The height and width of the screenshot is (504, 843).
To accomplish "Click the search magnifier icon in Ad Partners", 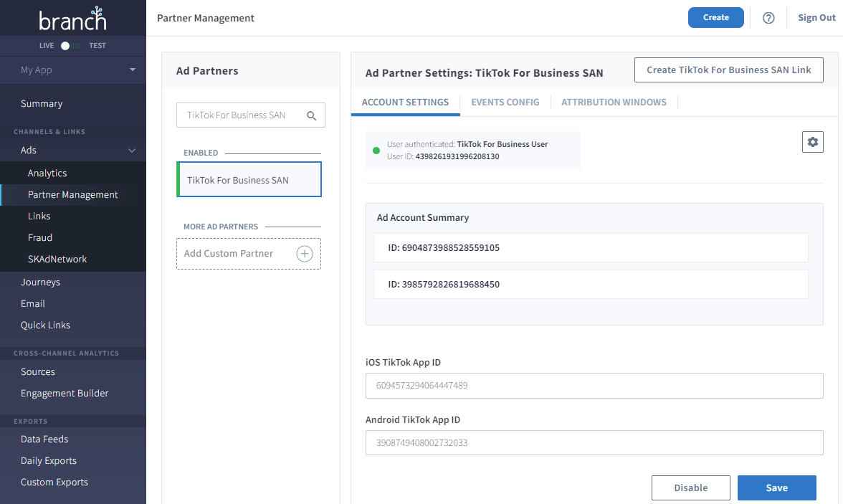I will click(311, 115).
